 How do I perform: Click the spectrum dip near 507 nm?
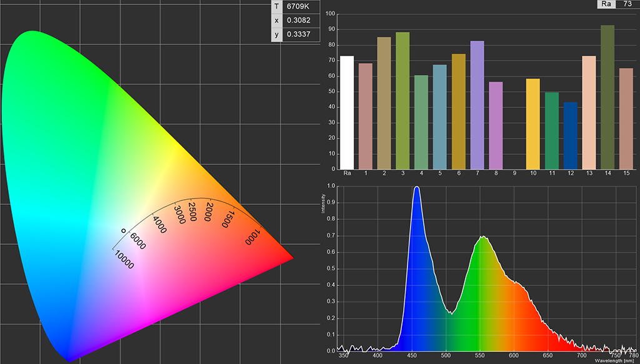pos(451,313)
